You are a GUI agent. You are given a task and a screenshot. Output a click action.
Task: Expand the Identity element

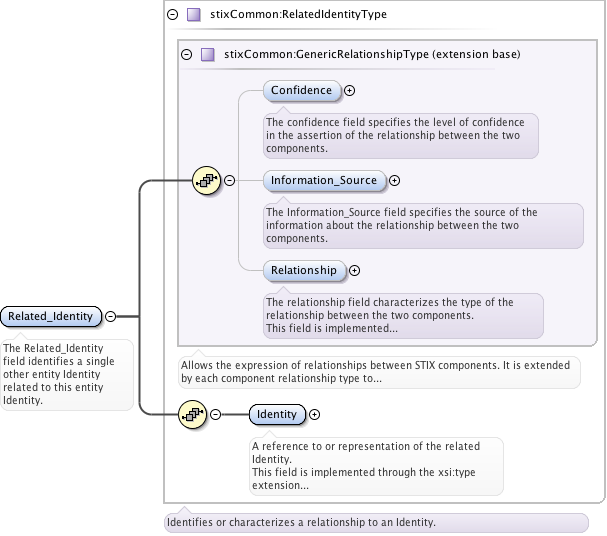coord(315,414)
